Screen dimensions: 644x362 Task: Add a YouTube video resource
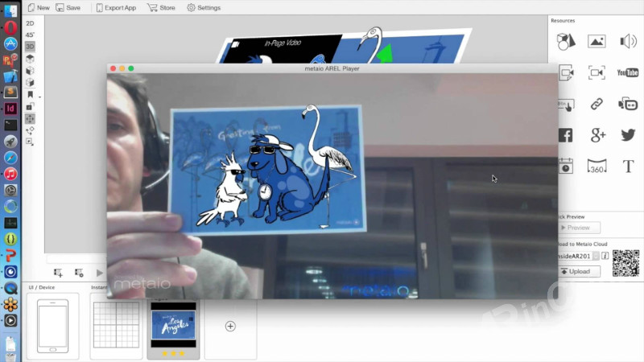(628, 72)
